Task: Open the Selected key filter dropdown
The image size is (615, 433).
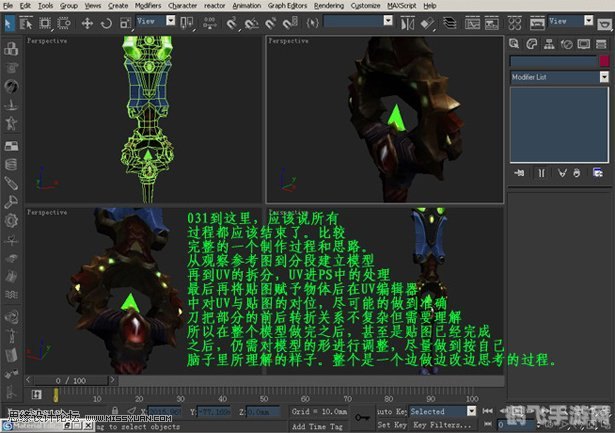Action: tap(442, 411)
